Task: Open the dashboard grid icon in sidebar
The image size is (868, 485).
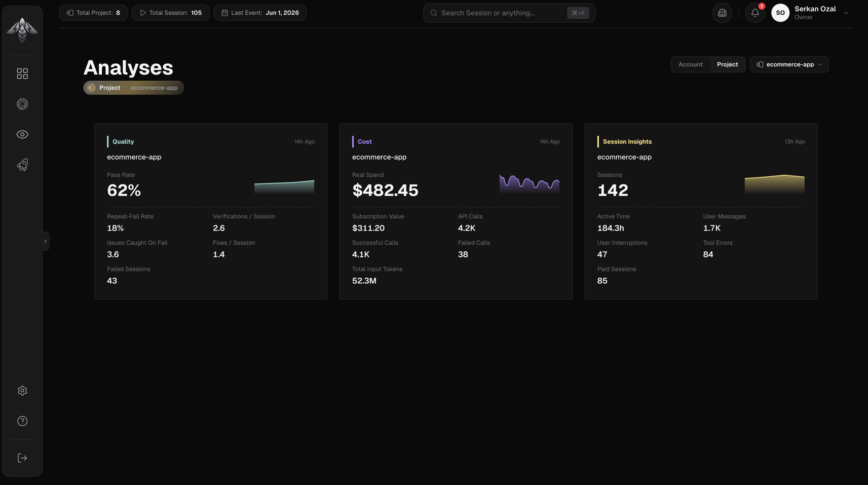Action: [22, 73]
